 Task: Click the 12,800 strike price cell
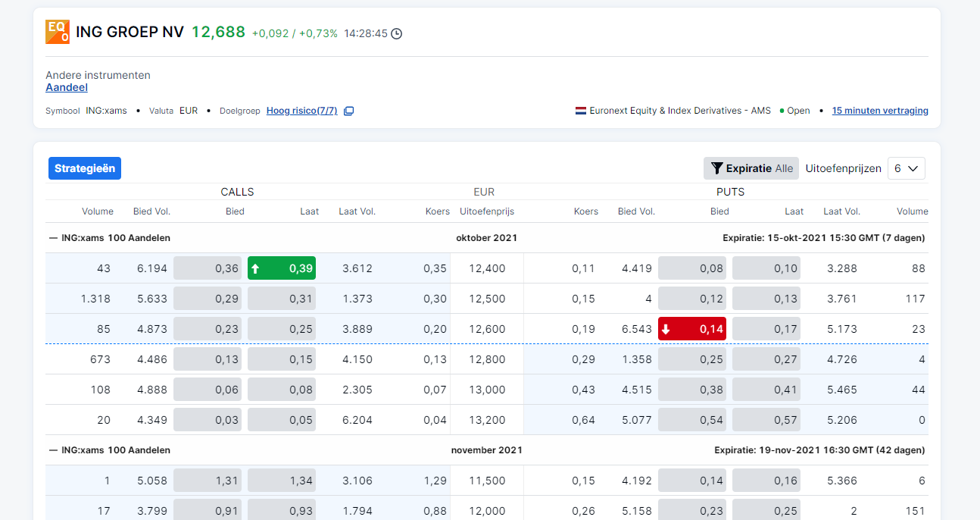tap(487, 359)
